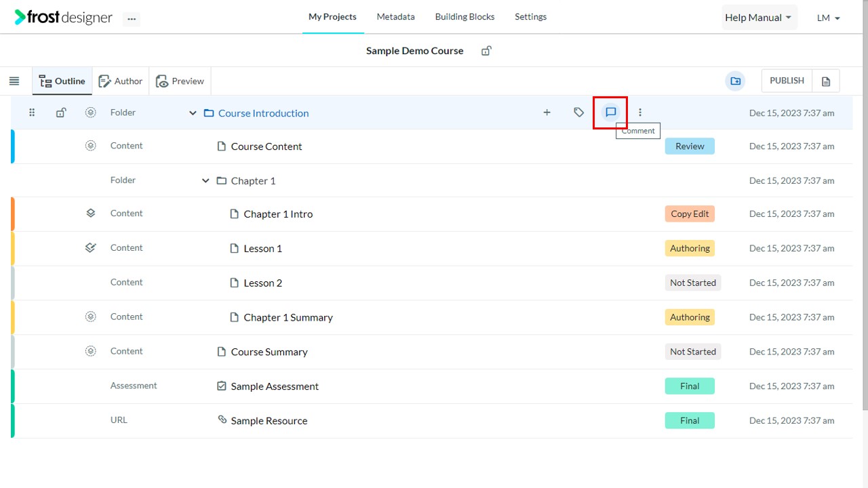Click Not Started status on Course Summary row
Viewport: 868px width, 488px height.
pyautogui.click(x=692, y=352)
